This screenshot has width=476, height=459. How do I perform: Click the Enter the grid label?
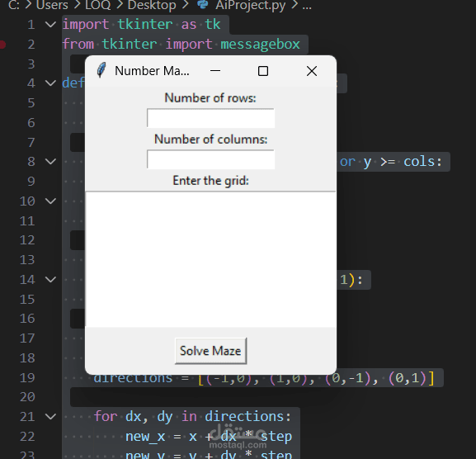click(x=210, y=181)
